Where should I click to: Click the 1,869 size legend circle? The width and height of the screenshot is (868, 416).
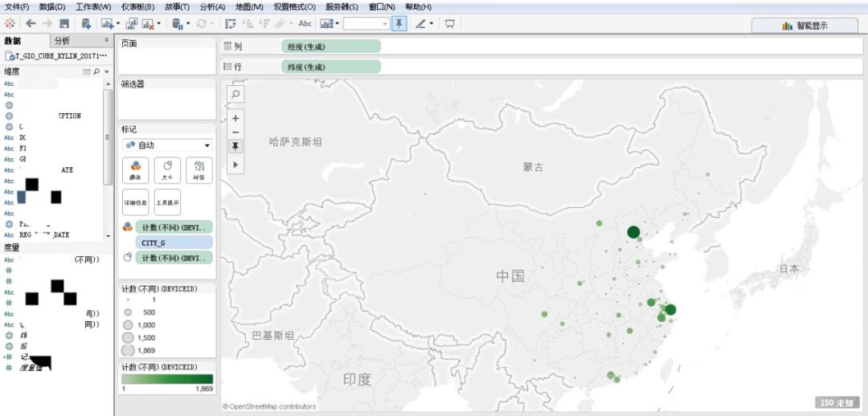coord(128,350)
